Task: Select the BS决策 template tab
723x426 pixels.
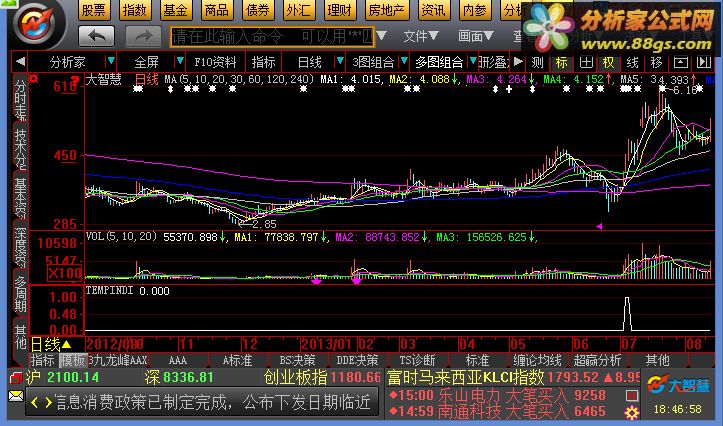Action: pos(297,360)
